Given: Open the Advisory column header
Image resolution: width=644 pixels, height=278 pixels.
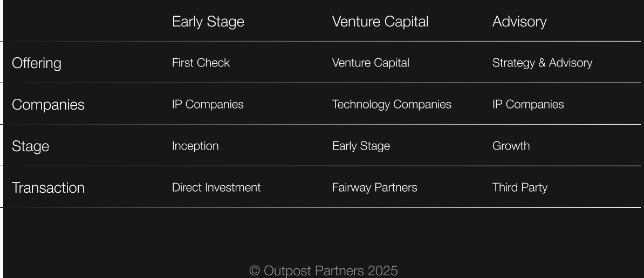Looking at the screenshot, I should tap(519, 22).
